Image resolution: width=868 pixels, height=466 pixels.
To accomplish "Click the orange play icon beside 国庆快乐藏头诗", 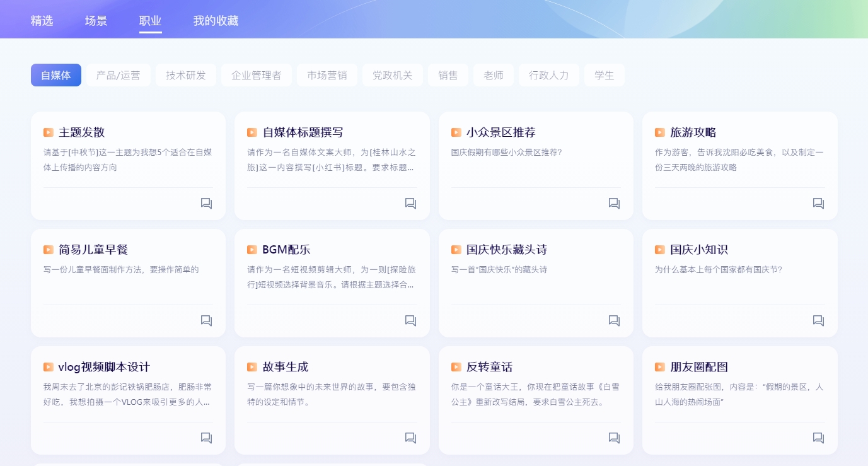I will click(456, 250).
